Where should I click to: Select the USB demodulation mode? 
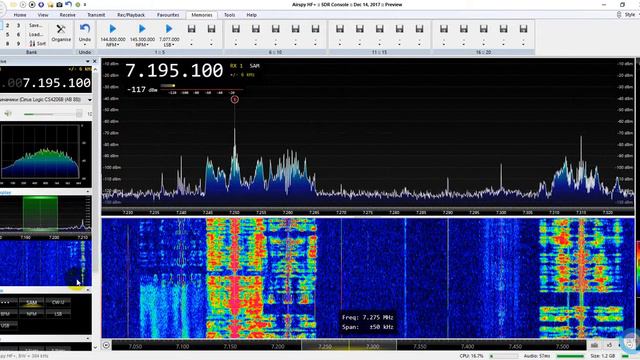pyautogui.click(x=8, y=325)
